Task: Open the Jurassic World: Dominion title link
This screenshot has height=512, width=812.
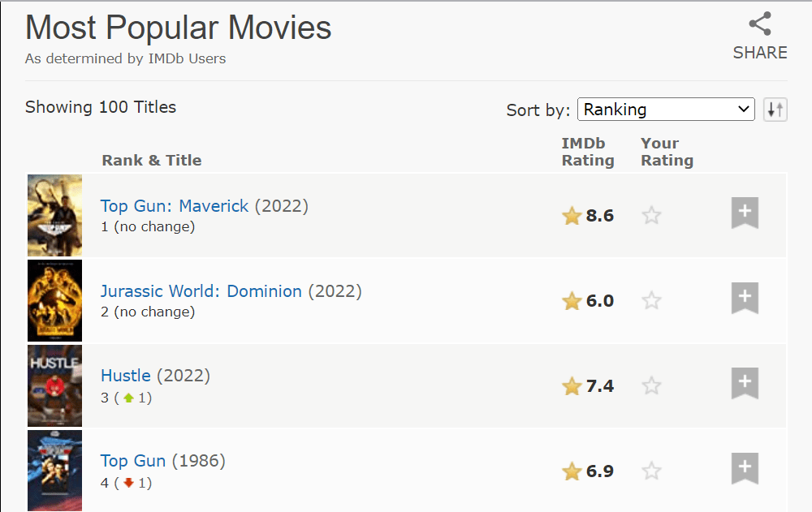Action: tap(201, 291)
